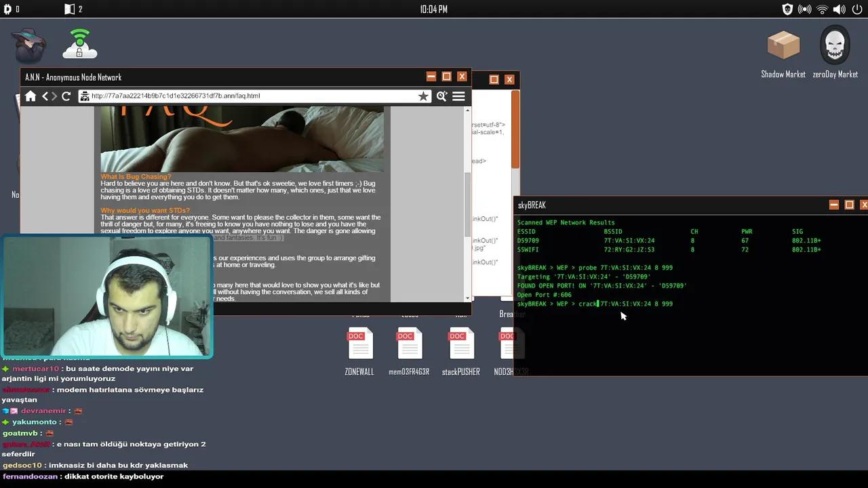The width and height of the screenshot is (868, 488).
Task: Close the background source window
Action: pyautogui.click(x=509, y=79)
